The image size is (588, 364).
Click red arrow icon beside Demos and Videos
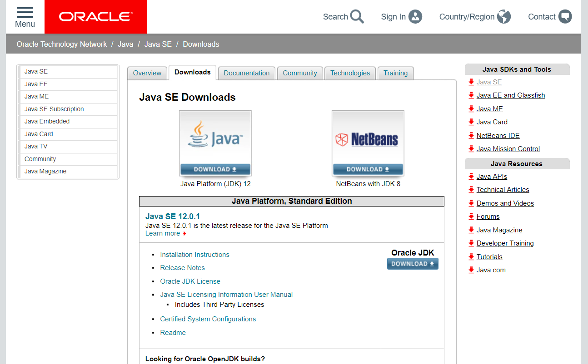click(471, 203)
